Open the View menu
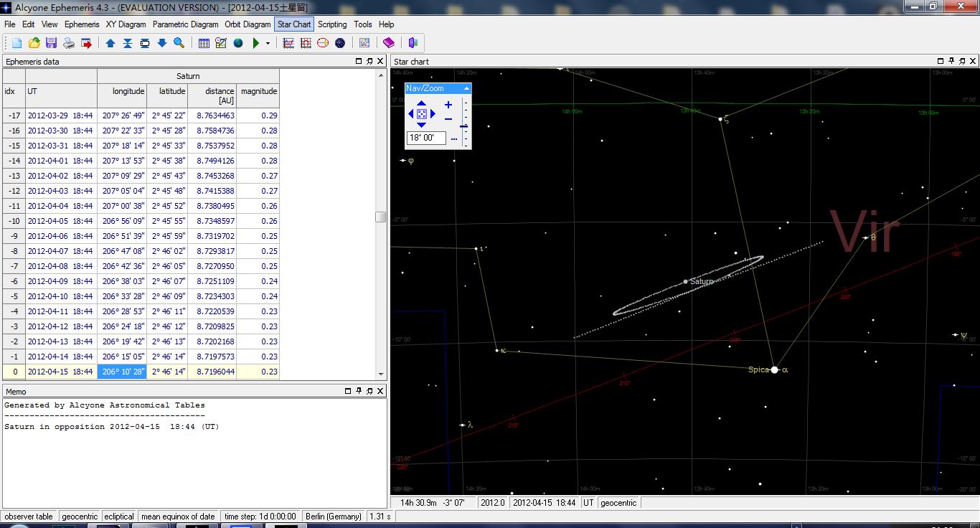Viewport: 980px width, 528px height. (x=50, y=24)
